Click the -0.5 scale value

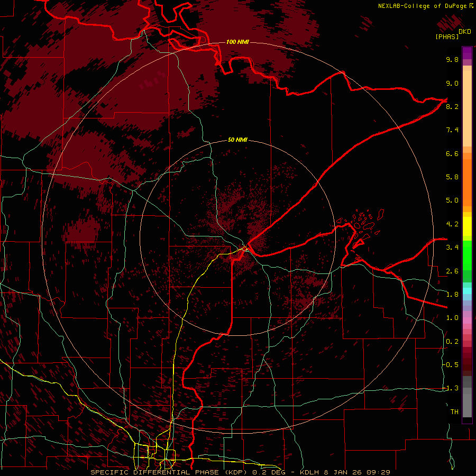click(x=450, y=365)
